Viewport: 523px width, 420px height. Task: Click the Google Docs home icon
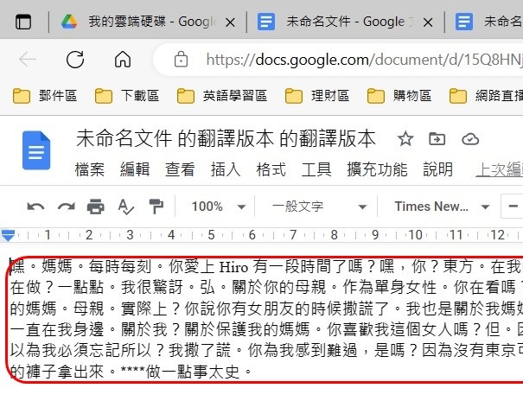click(35, 152)
